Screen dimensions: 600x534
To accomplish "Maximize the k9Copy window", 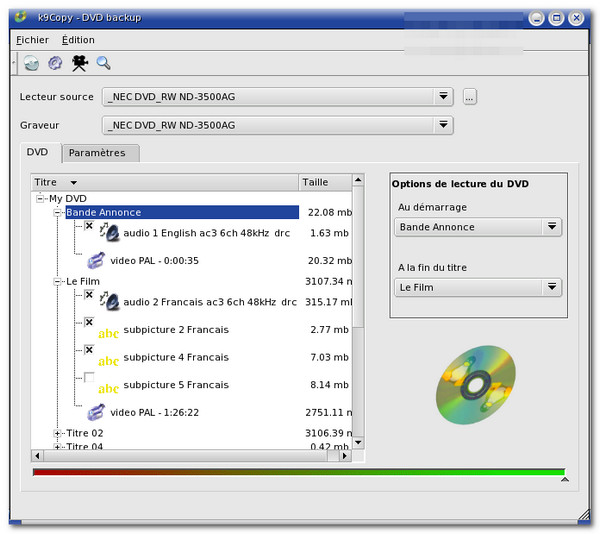I will pos(556,18).
